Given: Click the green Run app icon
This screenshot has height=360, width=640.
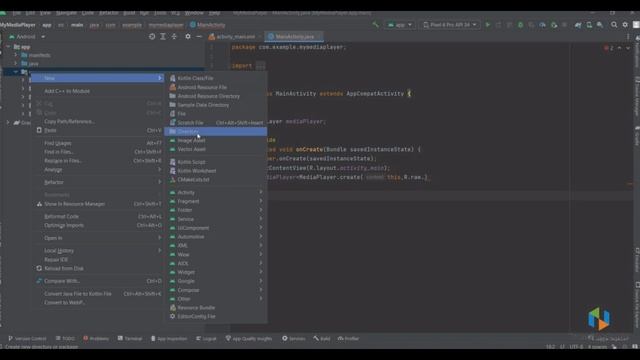Looking at the screenshot, I should [487, 25].
